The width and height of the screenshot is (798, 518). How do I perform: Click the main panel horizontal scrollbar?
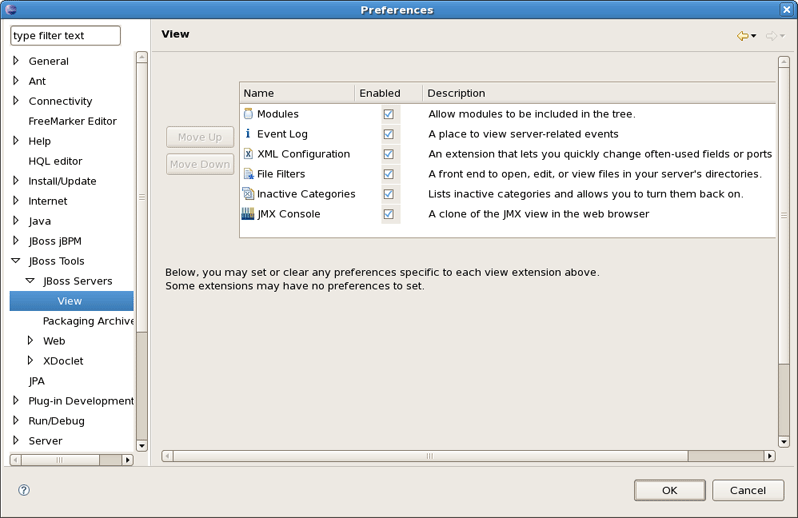(430, 456)
